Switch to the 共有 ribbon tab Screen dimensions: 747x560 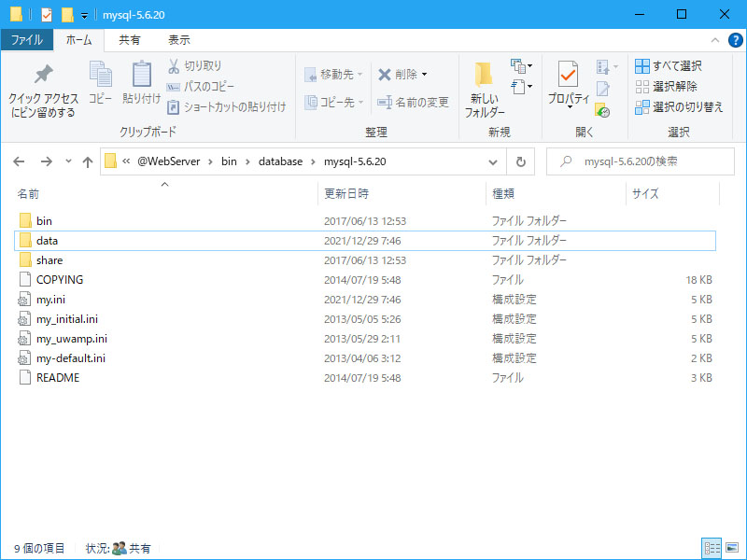coord(130,40)
